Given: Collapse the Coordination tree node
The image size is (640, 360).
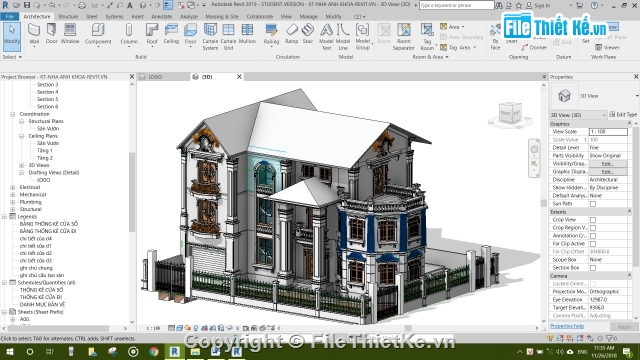Looking at the screenshot, I should coord(13,114).
